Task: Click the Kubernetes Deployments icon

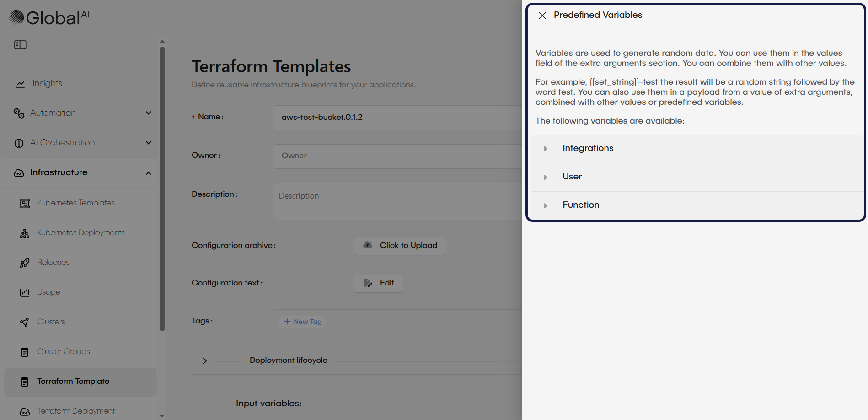Action: 25,233
